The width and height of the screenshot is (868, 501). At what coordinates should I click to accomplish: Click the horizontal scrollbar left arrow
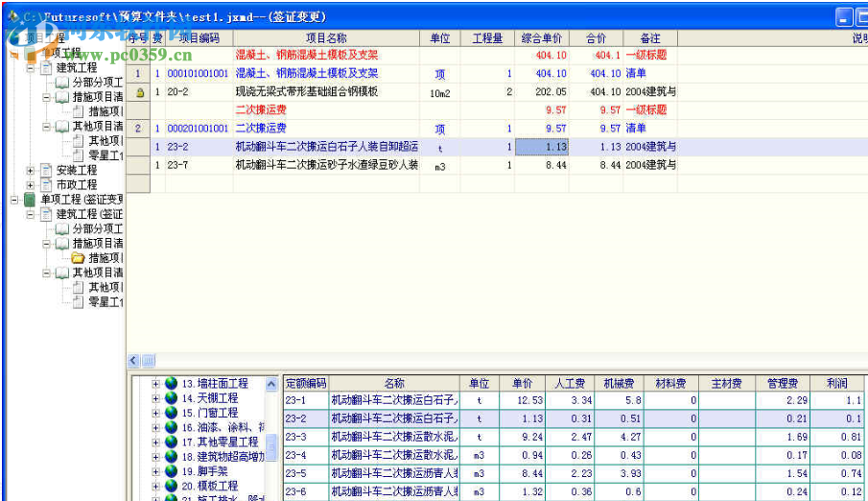(133, 361)
